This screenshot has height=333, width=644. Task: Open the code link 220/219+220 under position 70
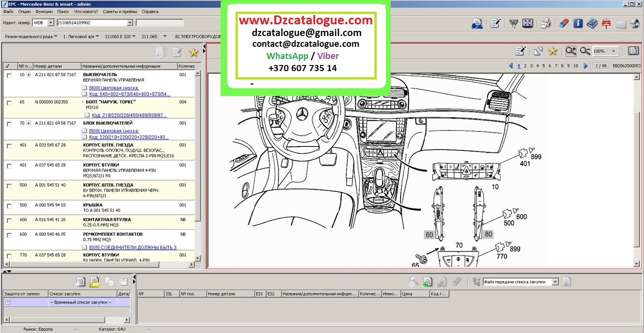(x=129, y=138)
